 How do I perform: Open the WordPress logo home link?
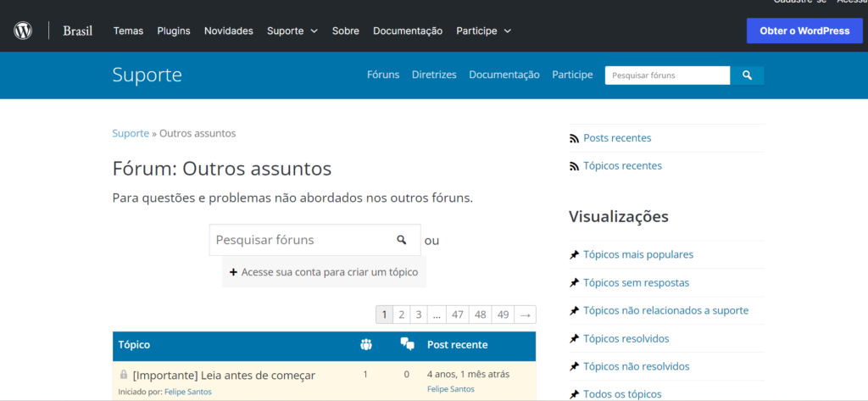23,31
